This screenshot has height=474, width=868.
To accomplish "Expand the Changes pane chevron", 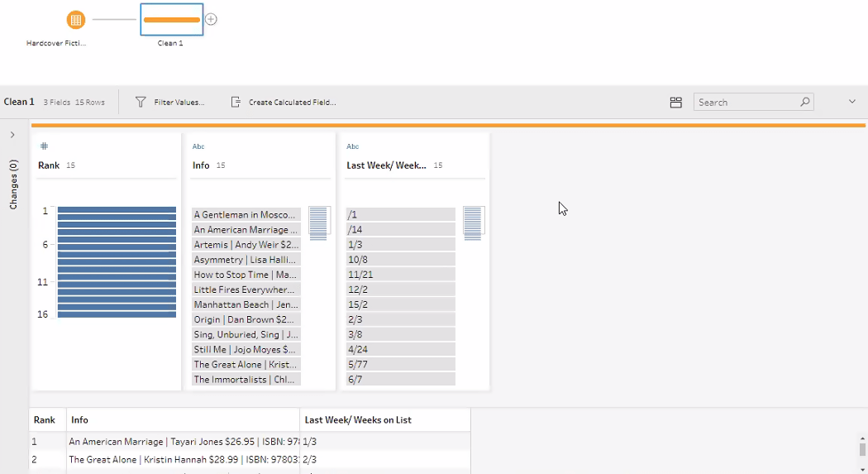I will [x=12, y=135].
